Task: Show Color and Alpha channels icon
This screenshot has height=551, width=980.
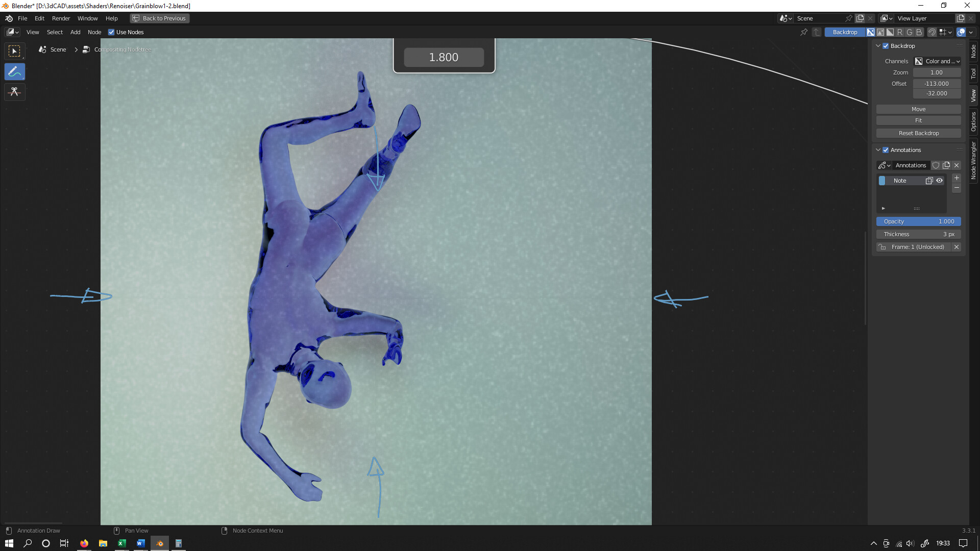Action: click(871, 32)
